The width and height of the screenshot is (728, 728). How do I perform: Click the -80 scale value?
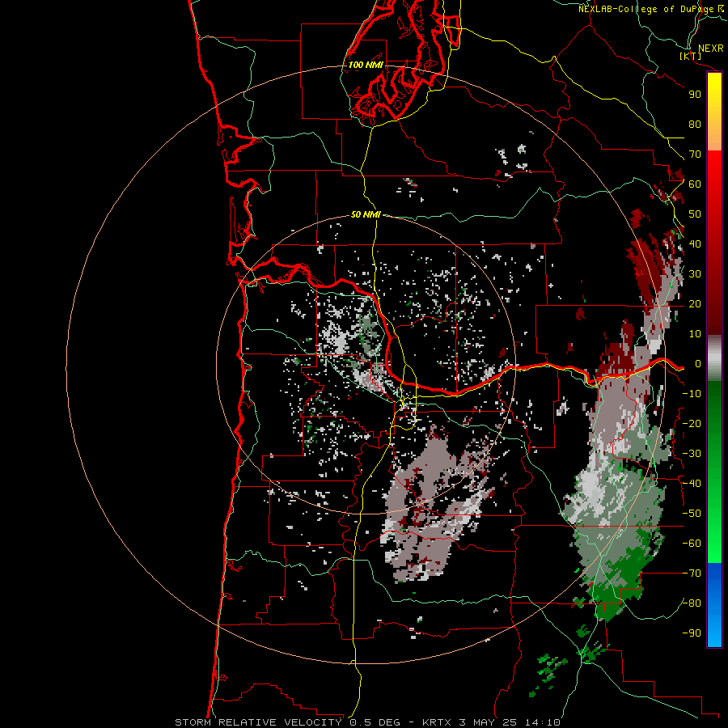click(692, 603)
